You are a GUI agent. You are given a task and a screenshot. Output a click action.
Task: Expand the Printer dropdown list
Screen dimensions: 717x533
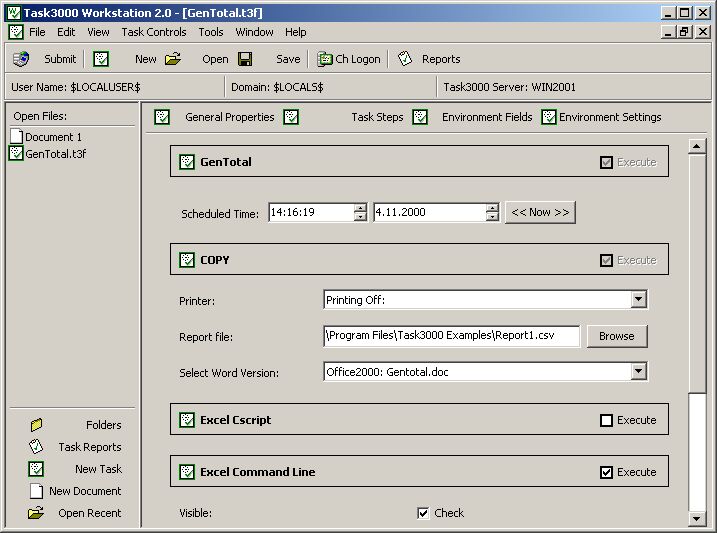(x=639, y=300)
